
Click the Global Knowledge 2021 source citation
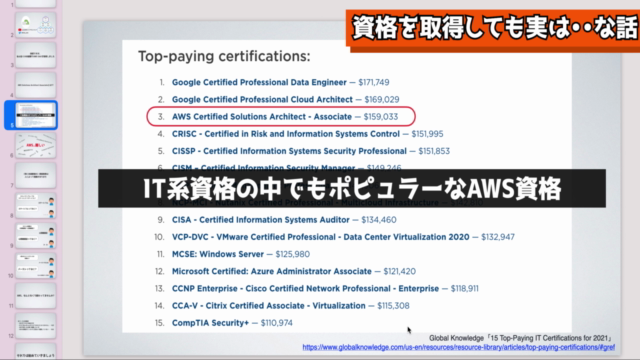point(521,338)
